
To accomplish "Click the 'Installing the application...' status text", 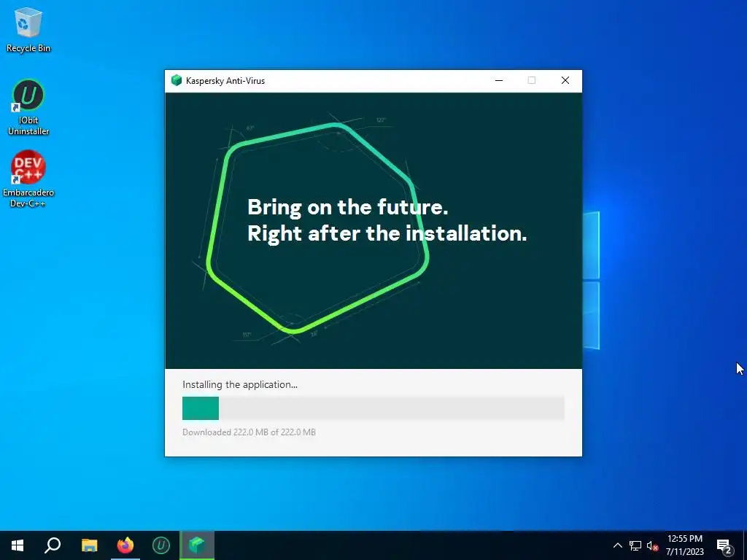I will pyautogui.click(x=239, y=385).
